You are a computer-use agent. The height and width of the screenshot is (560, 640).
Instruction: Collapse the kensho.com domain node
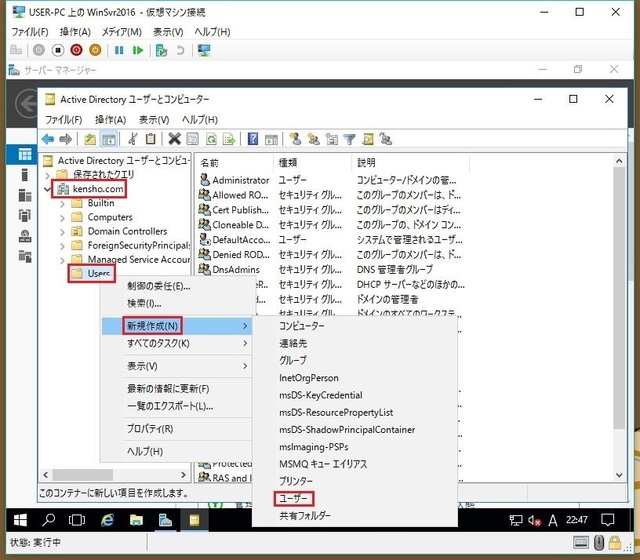coord(47,189)
